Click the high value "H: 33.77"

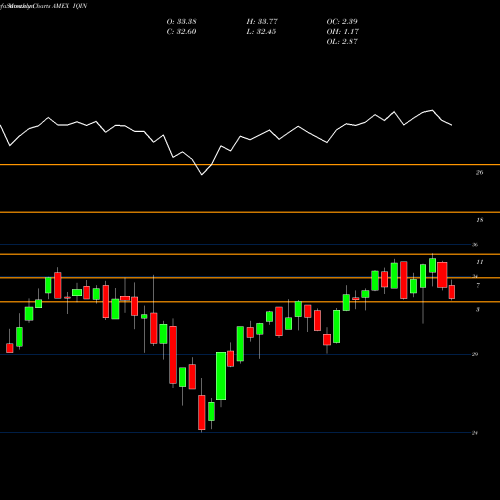coord(262,22)
